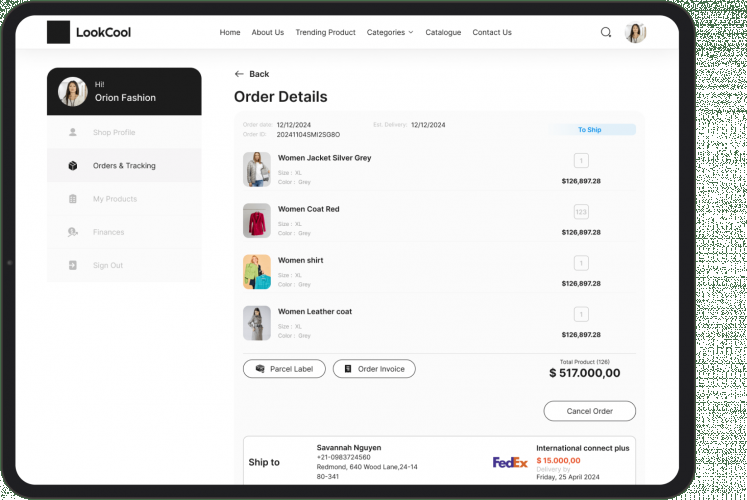Click the LookCool brand name
Viewport: 747px width, 500px height.
pos(103,32)
